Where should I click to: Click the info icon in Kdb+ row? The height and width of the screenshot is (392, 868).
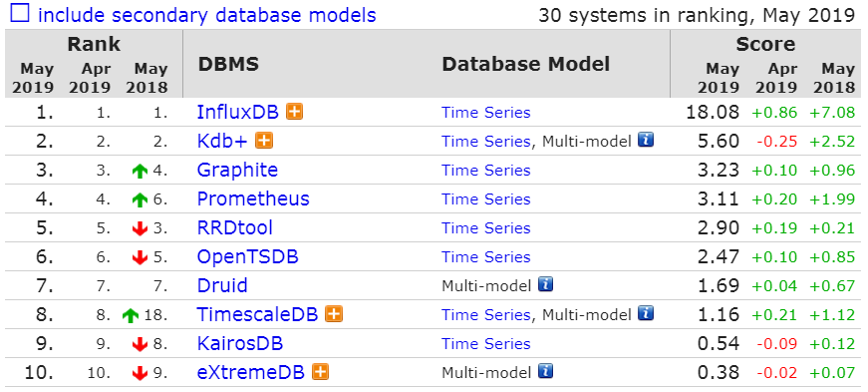[646, 140]
